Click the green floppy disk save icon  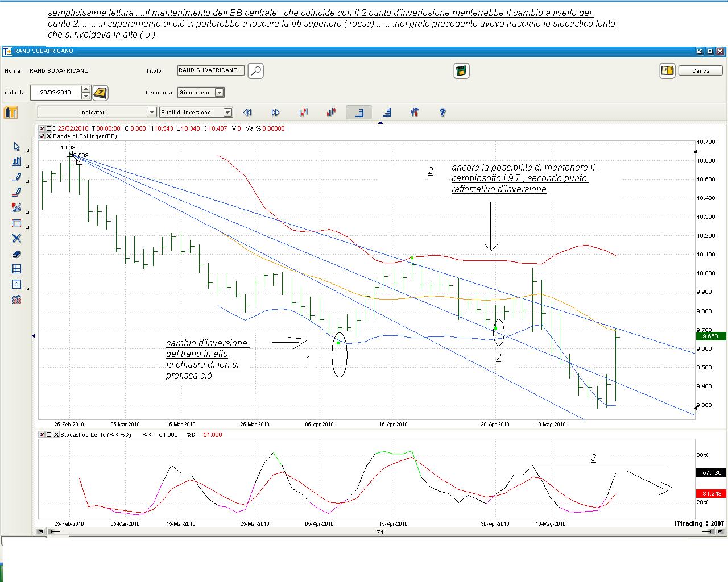tap(461, 71)
